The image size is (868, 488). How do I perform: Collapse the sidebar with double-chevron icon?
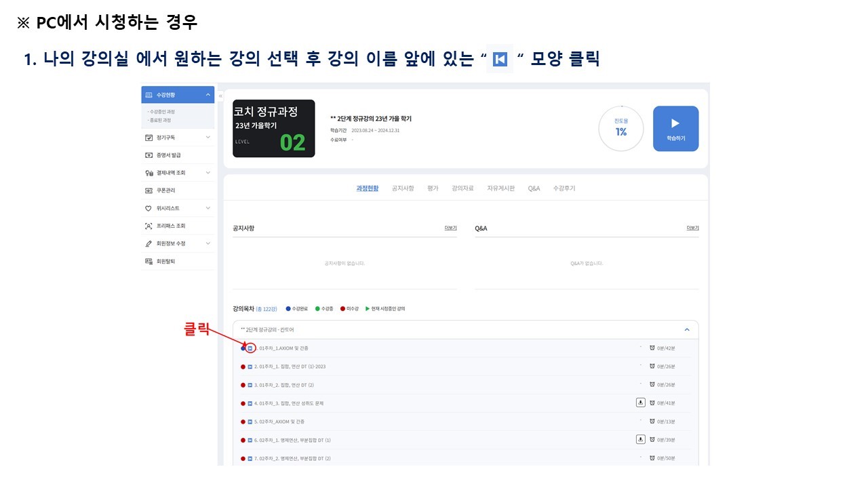pos(220,96)
